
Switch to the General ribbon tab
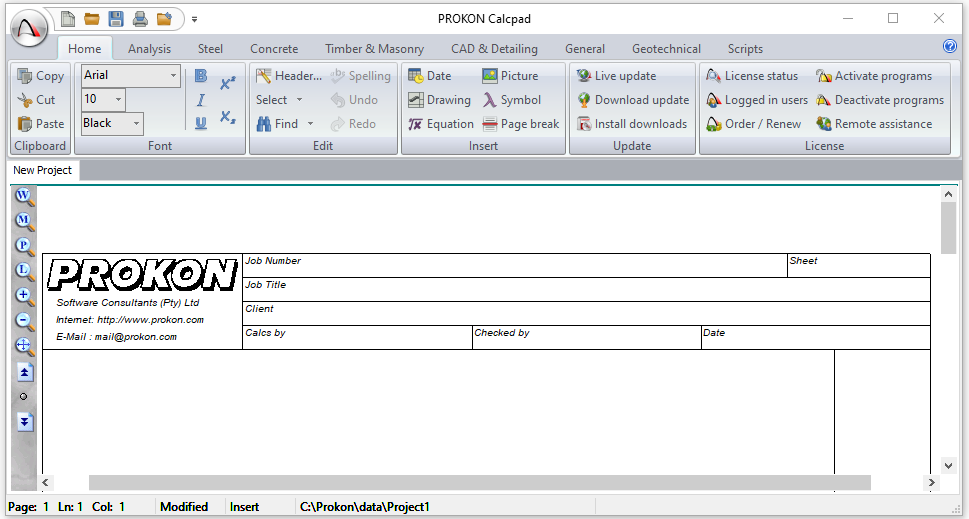tap(585, 49)
